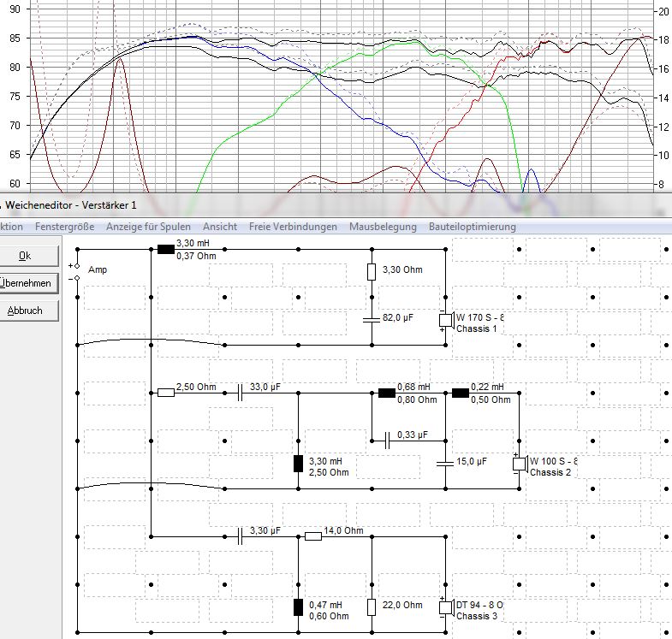Select the 2,50 Ohm resistor symbol

166,393
